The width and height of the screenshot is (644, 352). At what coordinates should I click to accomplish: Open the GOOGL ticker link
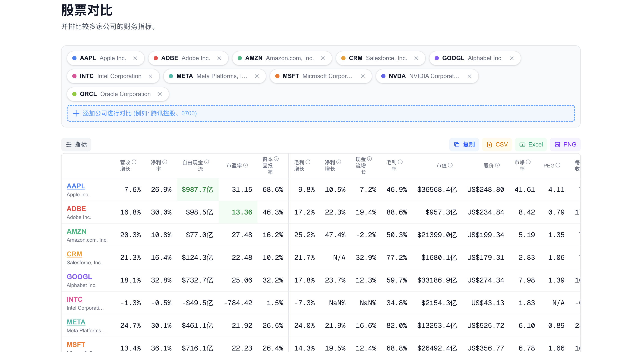click(x=79, y=277)
